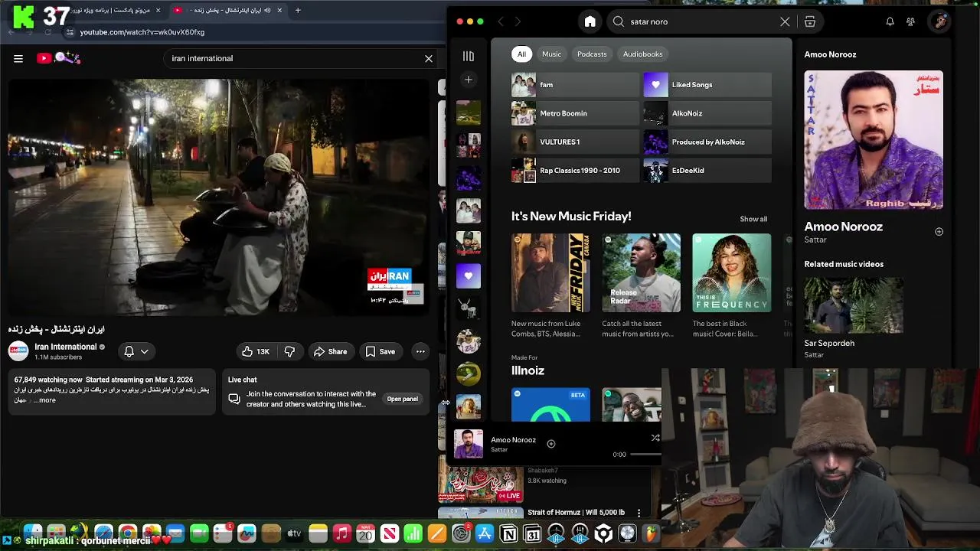Clear YouTube search box
This screenshot has height=551, width=980.
429,58
